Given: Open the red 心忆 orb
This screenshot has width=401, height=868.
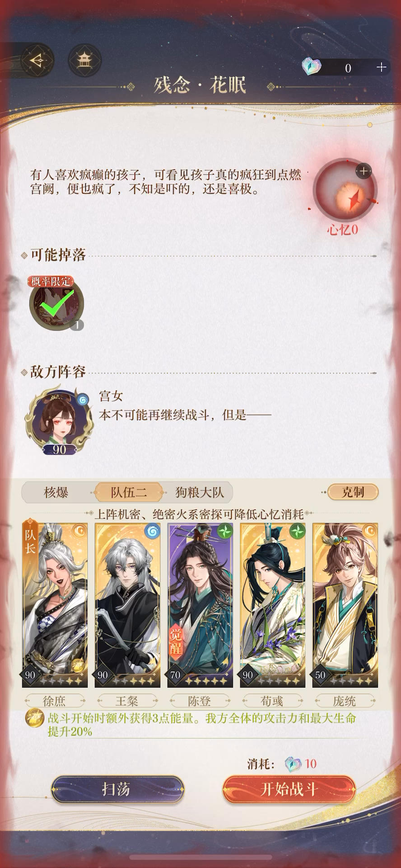Looking at the screenshot, I should click(x=346, y=190).
